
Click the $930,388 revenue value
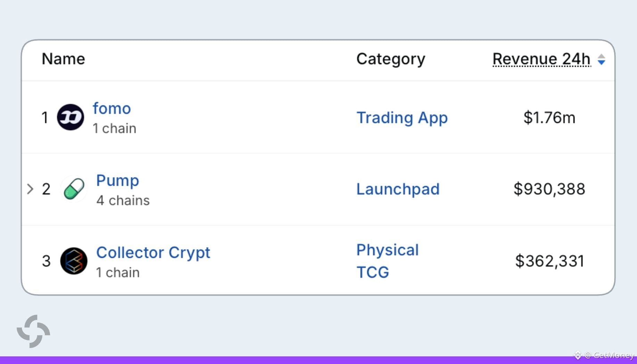click(x=549, y=189)
